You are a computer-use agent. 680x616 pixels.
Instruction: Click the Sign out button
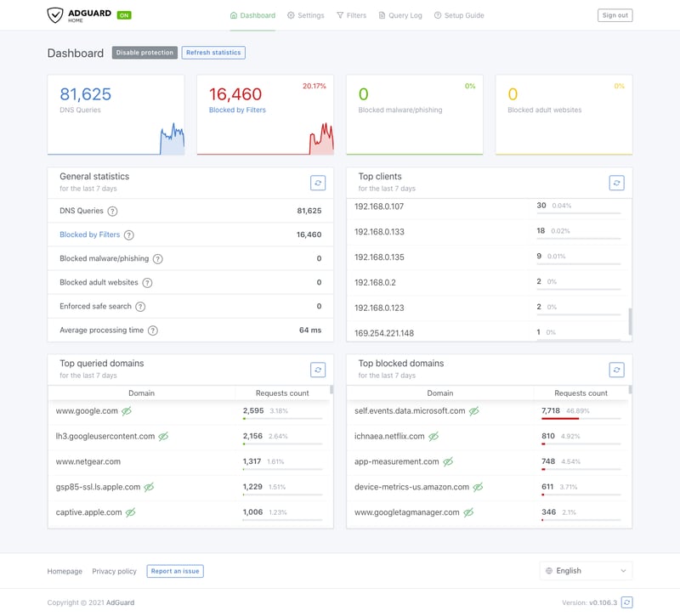(x=615, y=15)
